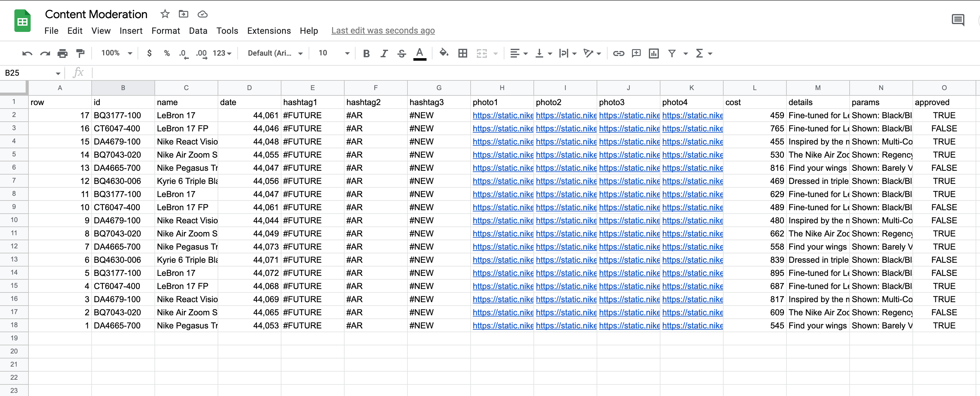Open the name box dropdown arrow
This screenshot has height=396, width=980.
pos(58,73)
